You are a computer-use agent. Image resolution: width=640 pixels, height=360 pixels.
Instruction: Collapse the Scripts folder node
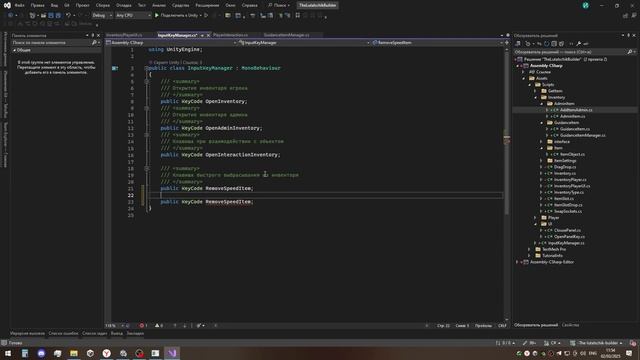530,84
